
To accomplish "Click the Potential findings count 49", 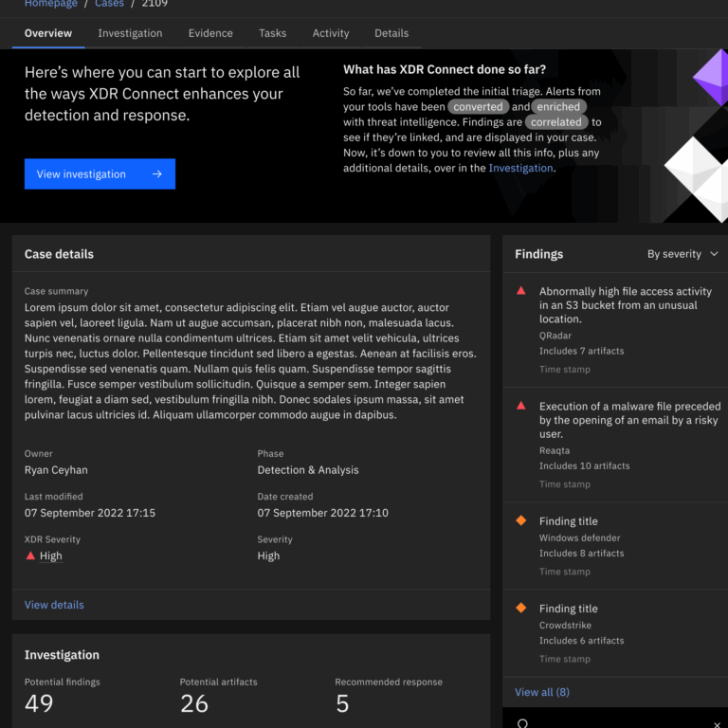I will (x=39, y=703).
